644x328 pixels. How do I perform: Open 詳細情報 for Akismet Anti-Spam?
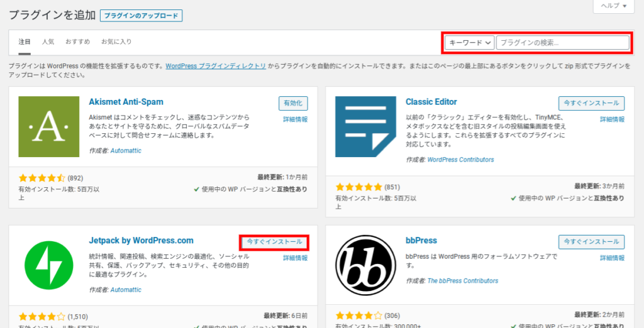[296, 119]
